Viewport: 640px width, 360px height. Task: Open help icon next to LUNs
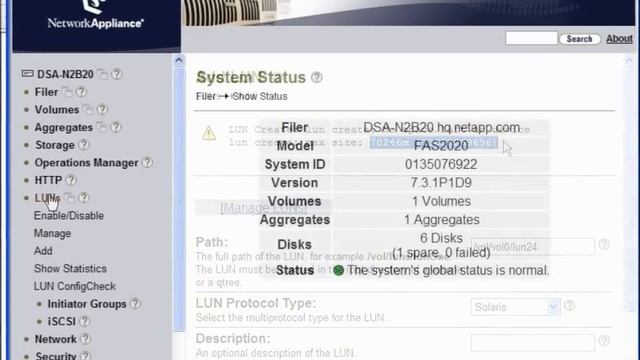click(84, 198)
